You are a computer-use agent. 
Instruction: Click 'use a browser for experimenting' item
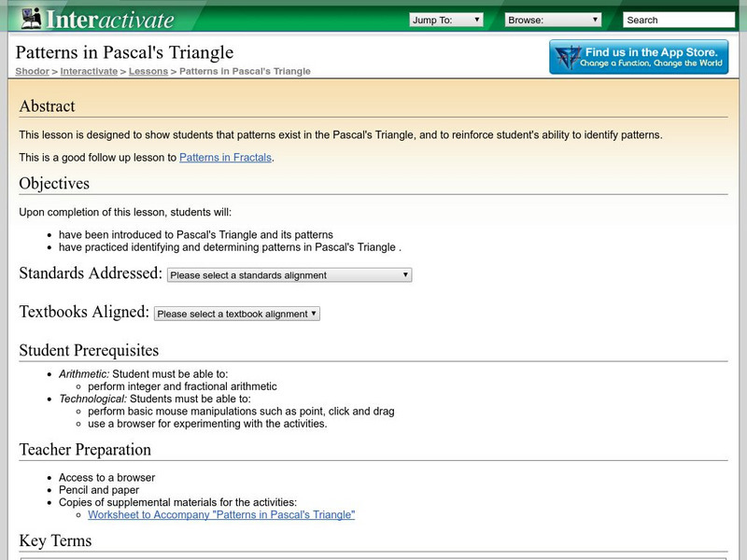click(x=207, y=424)
